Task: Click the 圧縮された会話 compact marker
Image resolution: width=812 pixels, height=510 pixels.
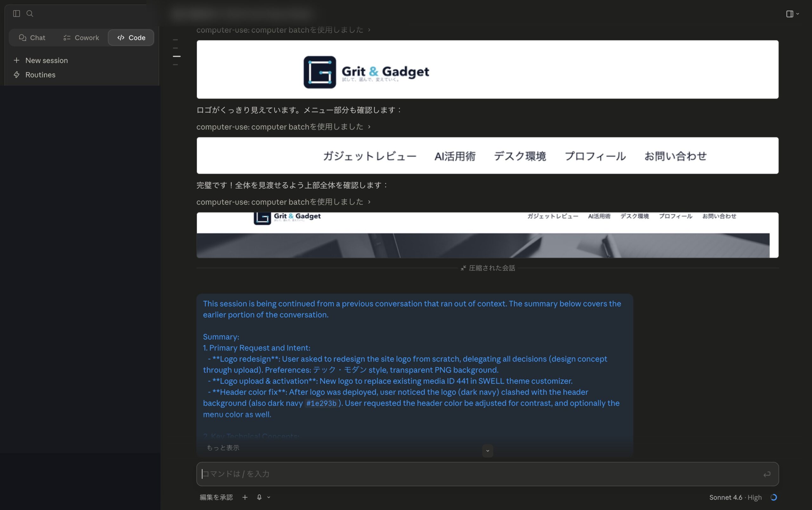Action: pos(488,268)
